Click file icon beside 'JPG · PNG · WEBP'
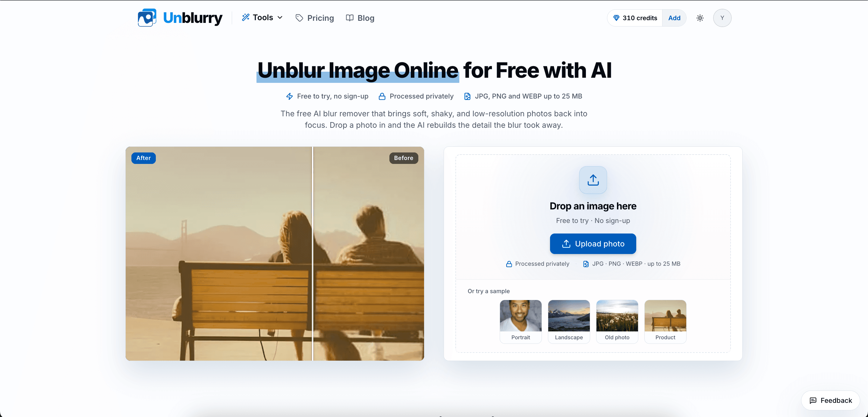868x417 pixels. tap(586, 264)
